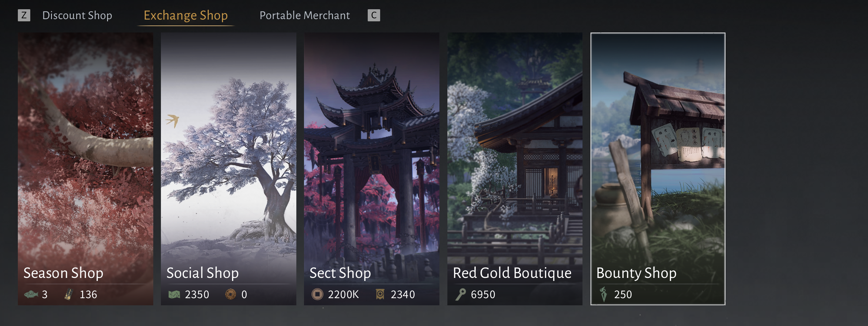
Task: Click the Red Gold Boutique title text
Action: pyautogui.click(x=512, y=273)
